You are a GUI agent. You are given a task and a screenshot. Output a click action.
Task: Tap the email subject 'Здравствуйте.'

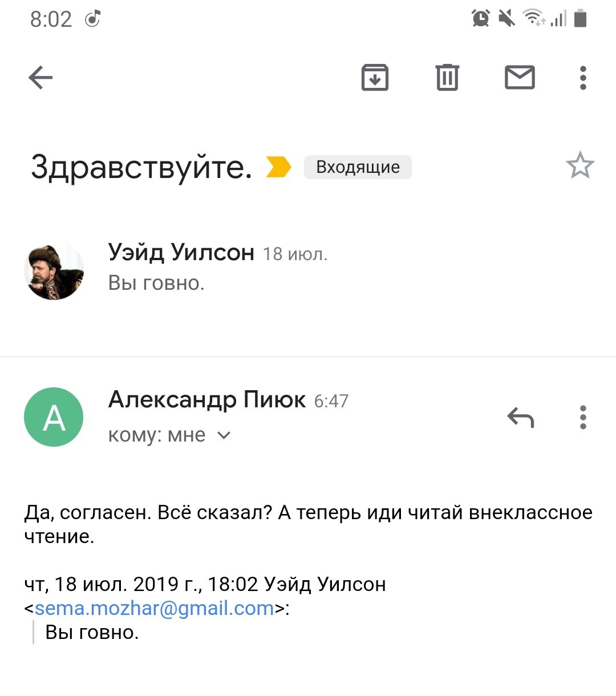141,167
